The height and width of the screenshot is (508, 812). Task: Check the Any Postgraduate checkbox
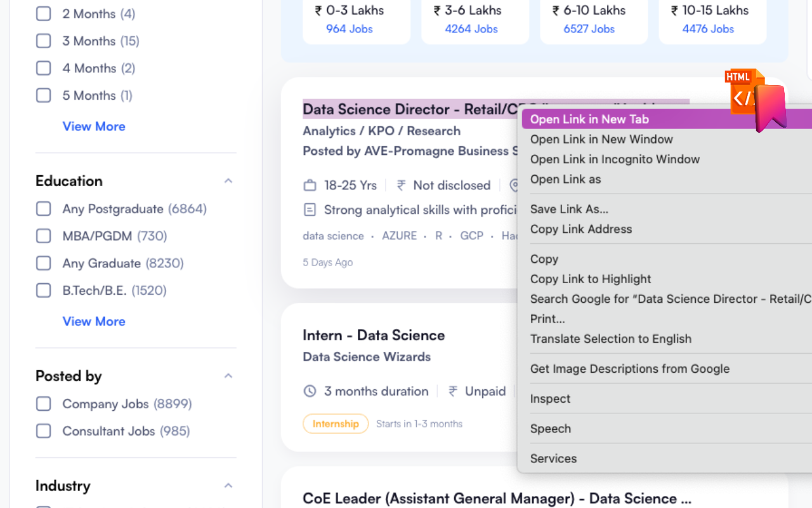pos(43,209)
